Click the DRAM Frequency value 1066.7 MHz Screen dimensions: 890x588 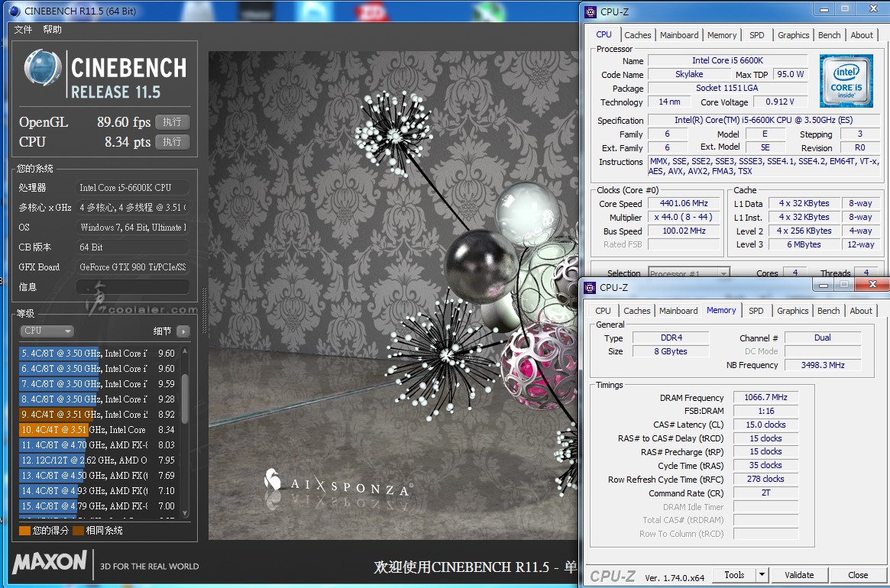pos(765,397)
